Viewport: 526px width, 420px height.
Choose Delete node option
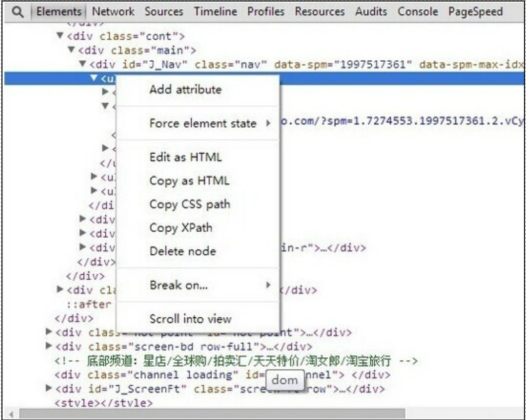[x=182, y=252]
